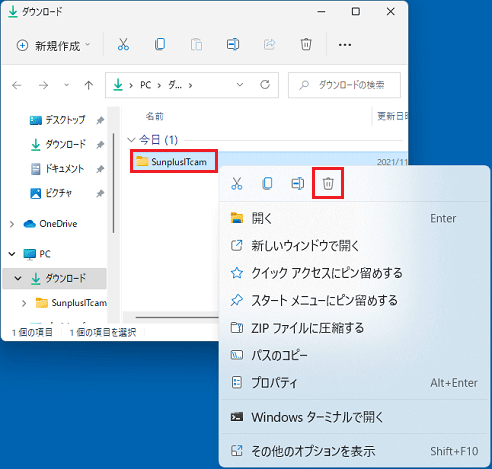Click the pin icon next to デスクトップ

(x=100, y=120)
